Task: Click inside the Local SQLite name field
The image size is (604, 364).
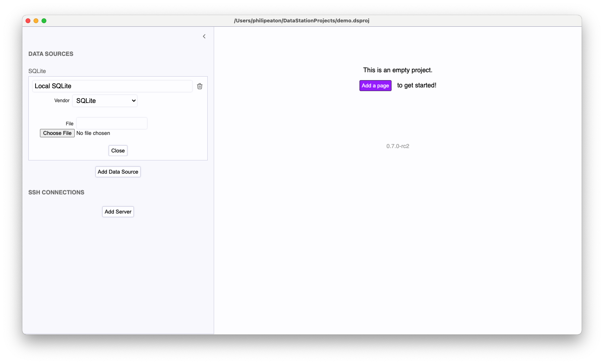Action: [112, 86]
